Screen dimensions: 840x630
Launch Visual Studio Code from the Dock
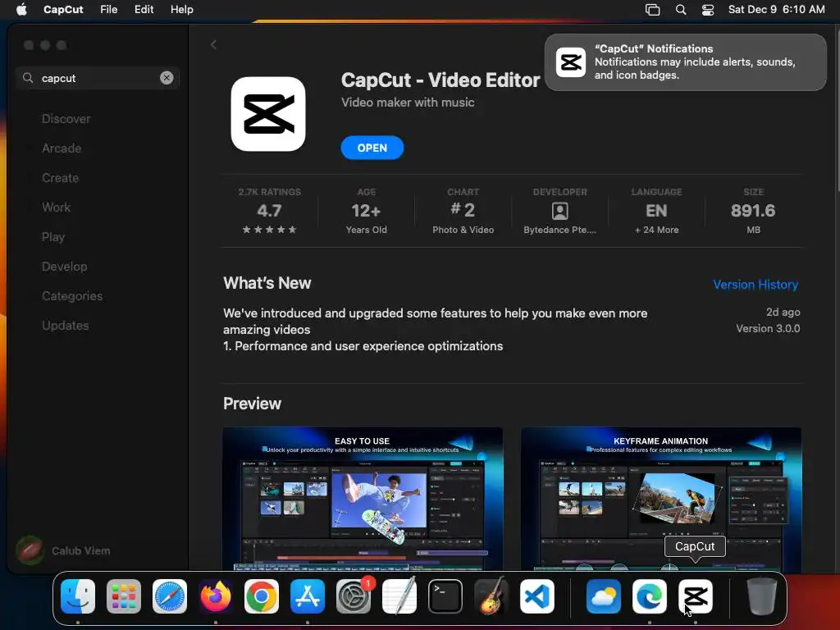point(537,596)
